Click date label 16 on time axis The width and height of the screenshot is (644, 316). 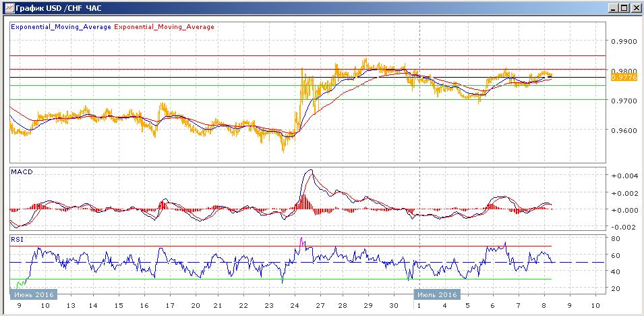(144, 306)
